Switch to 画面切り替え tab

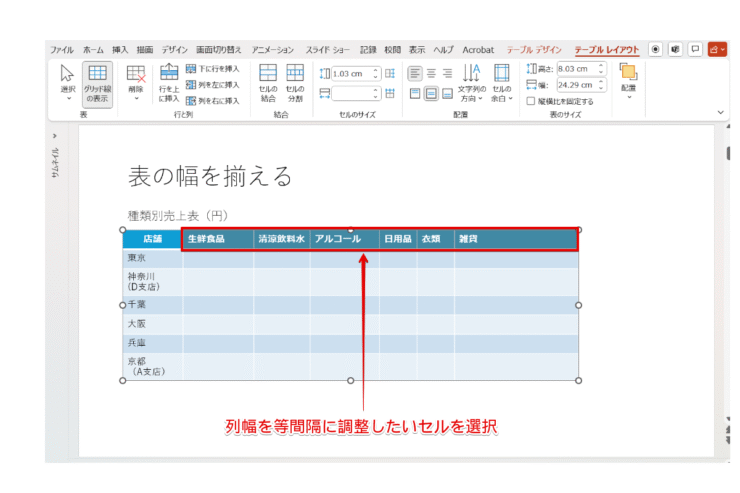(219, 50)
